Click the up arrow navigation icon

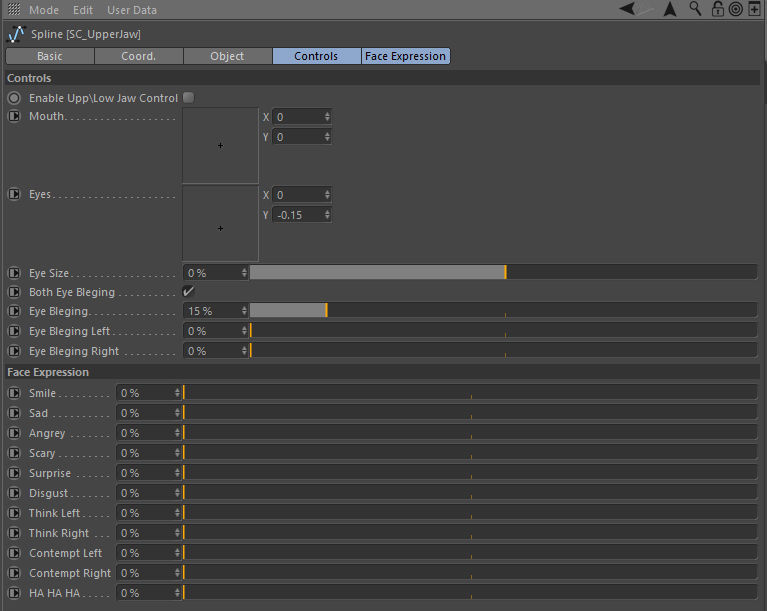click(x=670, y=9)
